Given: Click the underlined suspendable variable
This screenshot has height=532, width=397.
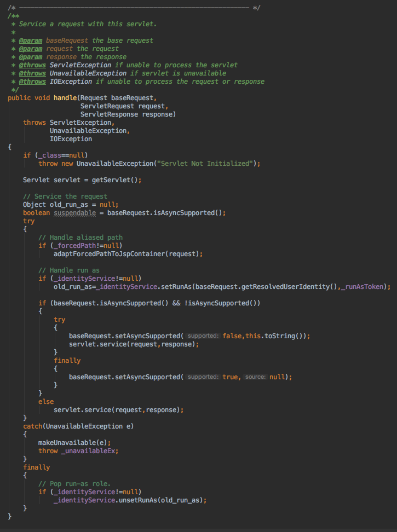Looking at the screenshot, I should pos(74,212).
